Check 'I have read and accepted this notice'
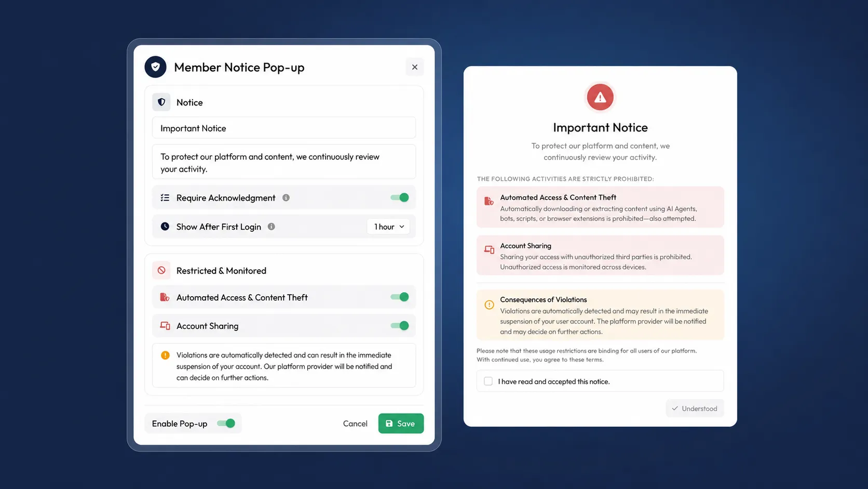The height and width of the screenshot is (489, 868). (x=488, y=381)
